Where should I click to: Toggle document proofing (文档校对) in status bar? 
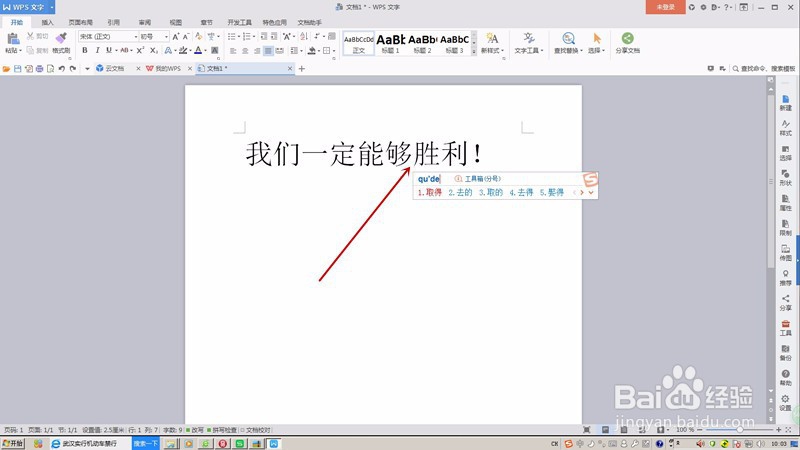(x=256, y=430)
